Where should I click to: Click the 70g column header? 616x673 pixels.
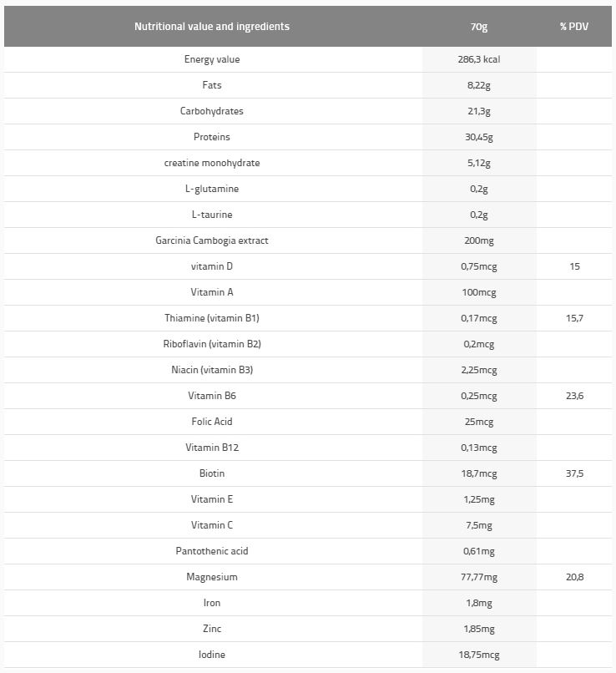(x=479, y=27)
